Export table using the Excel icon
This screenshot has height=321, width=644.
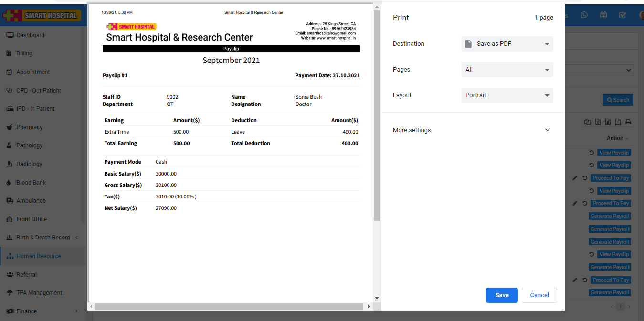[598, 122]
